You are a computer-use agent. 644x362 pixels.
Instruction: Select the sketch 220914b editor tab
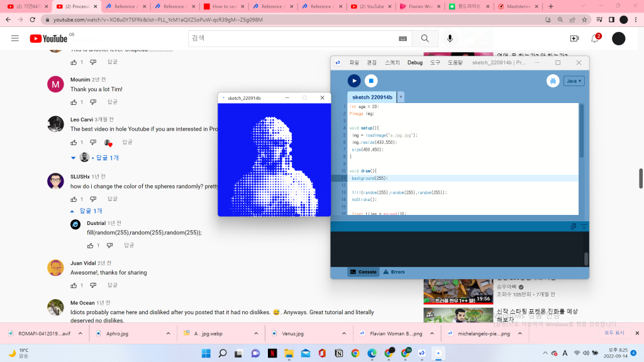(372, 97)
